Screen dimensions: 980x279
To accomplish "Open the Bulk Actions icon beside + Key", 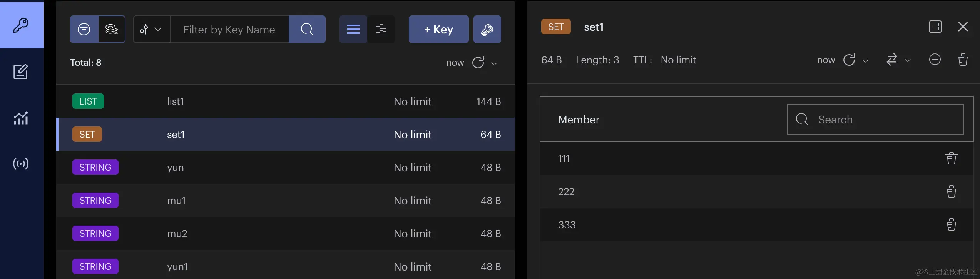I will (487, 29).
